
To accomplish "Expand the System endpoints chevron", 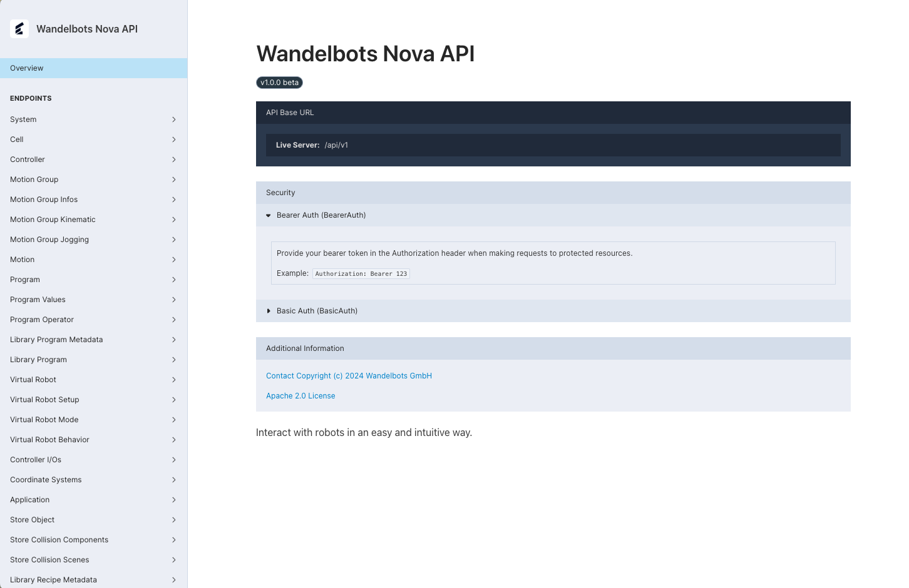I will click(173, 119).
